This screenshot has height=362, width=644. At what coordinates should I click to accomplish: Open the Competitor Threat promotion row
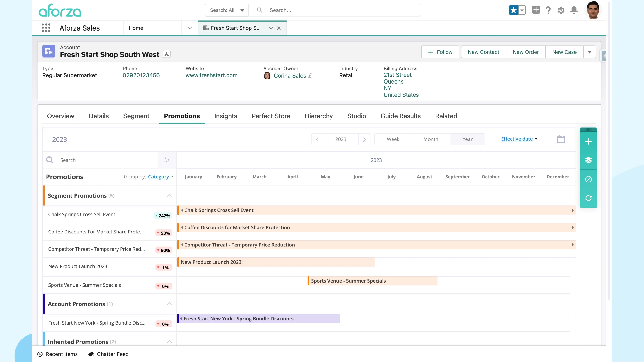tap(109, 249)
